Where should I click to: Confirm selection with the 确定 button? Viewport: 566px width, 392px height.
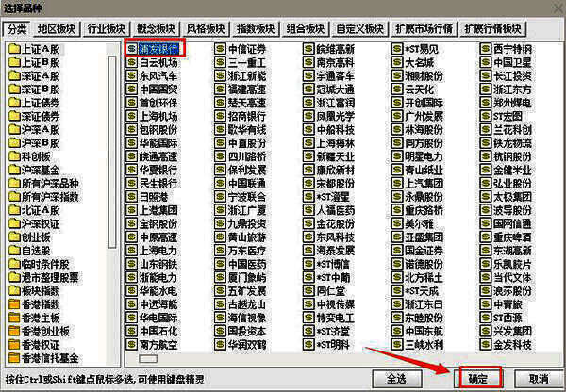[x=478, y=379]
